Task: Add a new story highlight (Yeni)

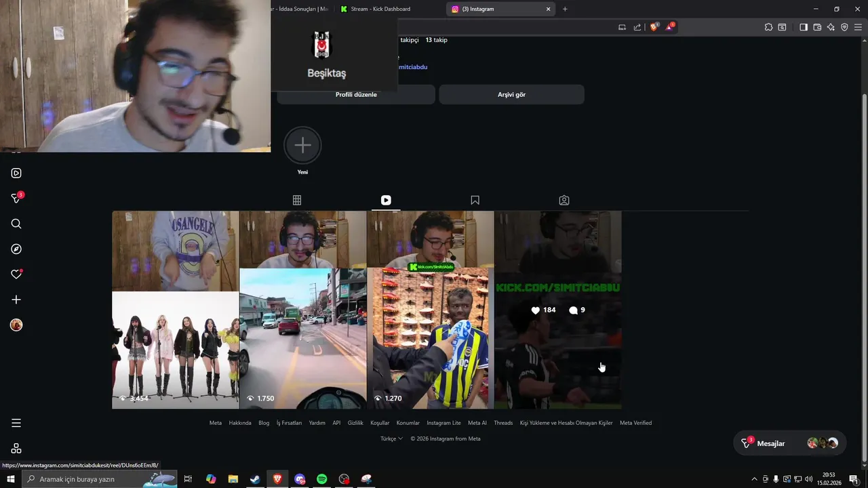Action: (302, 145)
